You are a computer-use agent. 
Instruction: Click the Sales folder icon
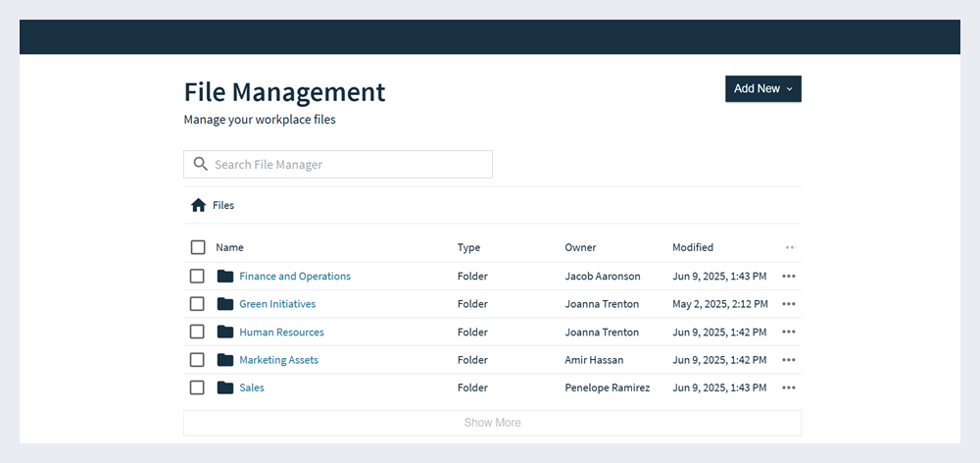coord(225,387)
